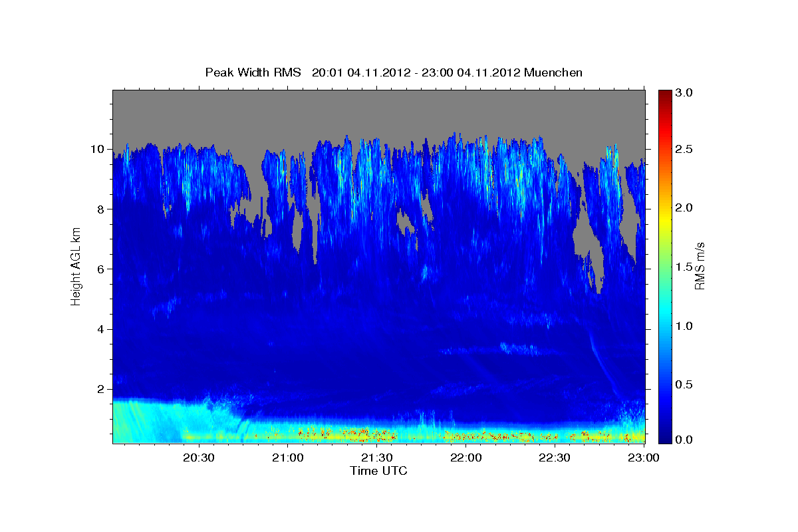
Task: Click the 'Height AGL km' axis label
Action: pos(76,266)
